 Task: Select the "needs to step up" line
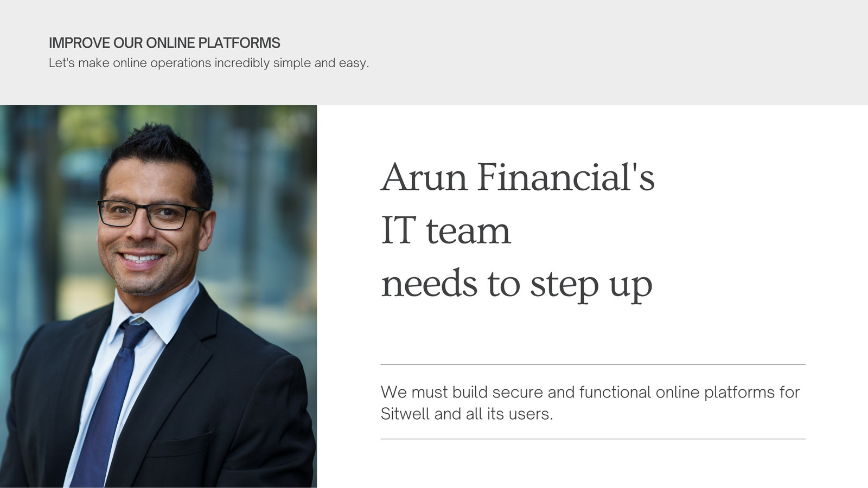516,284
